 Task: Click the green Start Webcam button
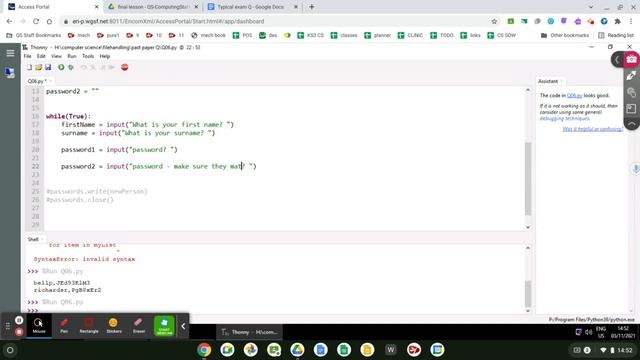coord(164,326)
